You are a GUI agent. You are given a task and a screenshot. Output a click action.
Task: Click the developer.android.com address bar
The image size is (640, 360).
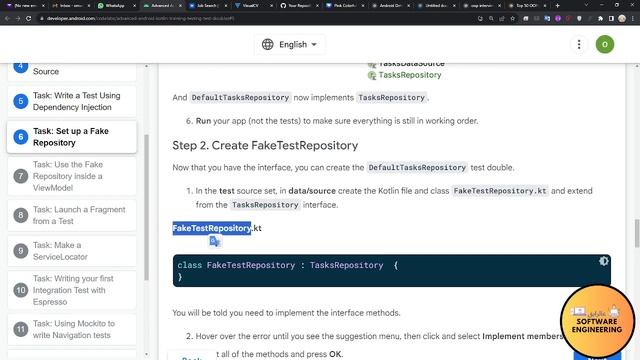[257, 18]
